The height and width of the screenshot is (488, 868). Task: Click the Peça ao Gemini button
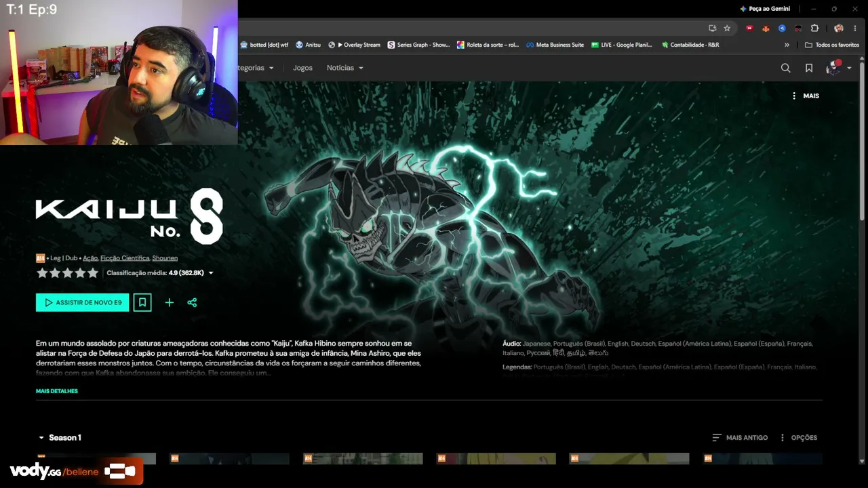point(764,9)
